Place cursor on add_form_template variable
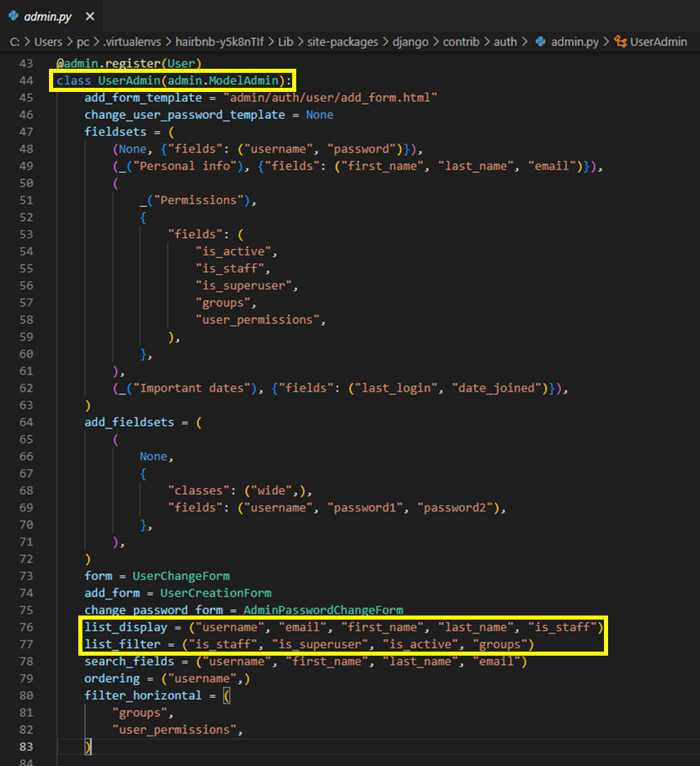The image size is (700, 766). click(143, 97)
